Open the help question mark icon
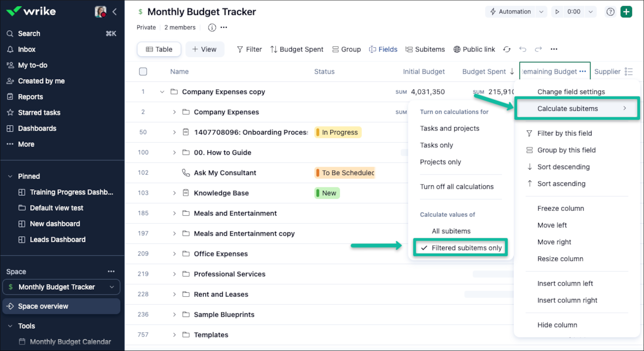This screenshot has width=644, height=351. tap(610, 12)
